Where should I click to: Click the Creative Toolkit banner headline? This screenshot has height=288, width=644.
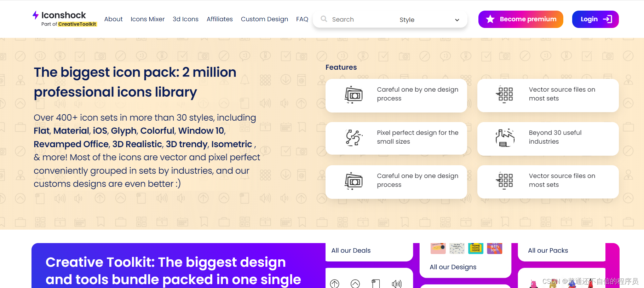click(173, 271)
